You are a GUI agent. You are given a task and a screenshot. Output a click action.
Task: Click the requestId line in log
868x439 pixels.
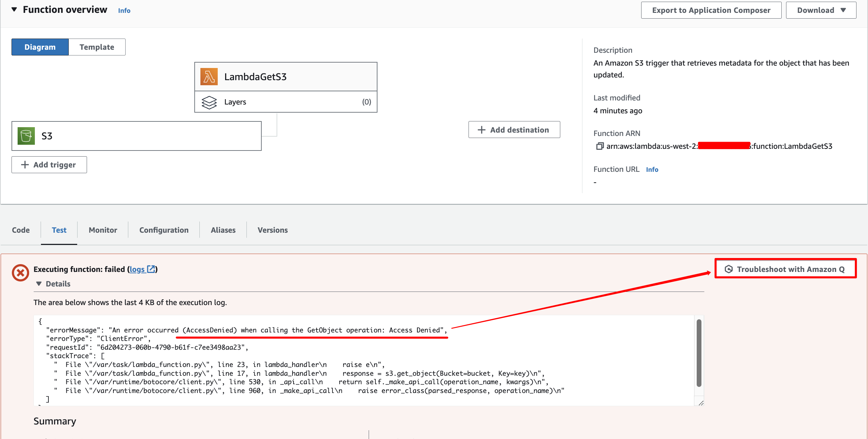(147, 347)
